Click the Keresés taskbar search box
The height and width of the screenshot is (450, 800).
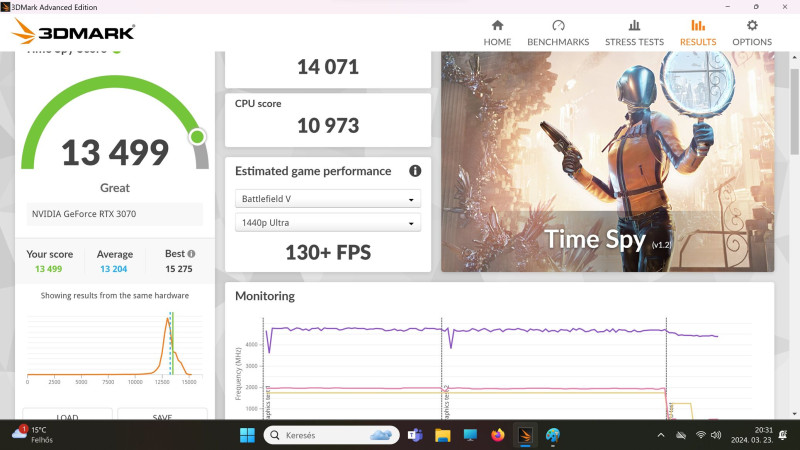tap(331, 435)
